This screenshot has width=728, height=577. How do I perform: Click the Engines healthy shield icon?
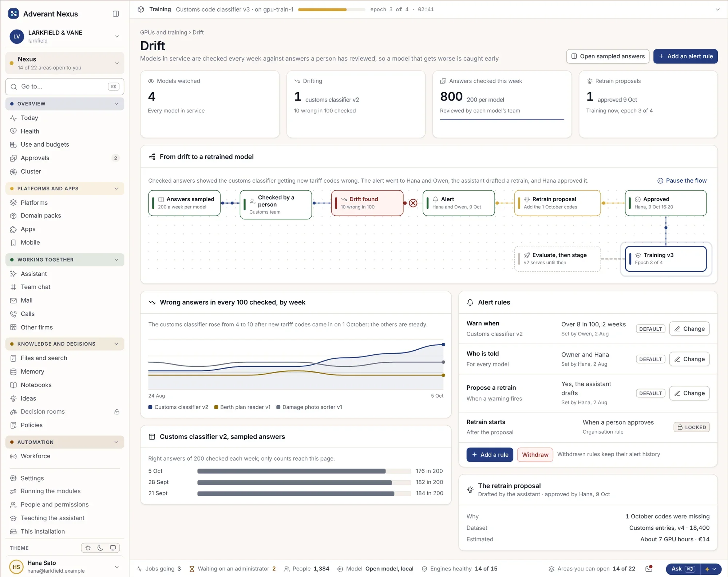coord(424,569)
